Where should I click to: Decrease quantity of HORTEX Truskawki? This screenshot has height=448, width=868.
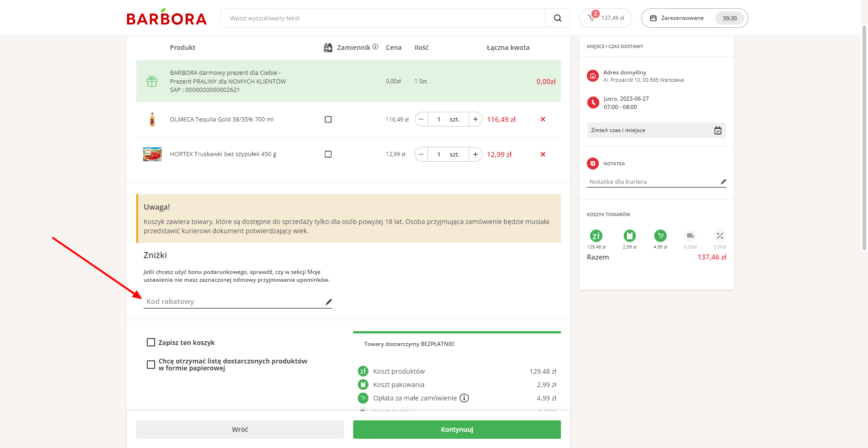421,154
